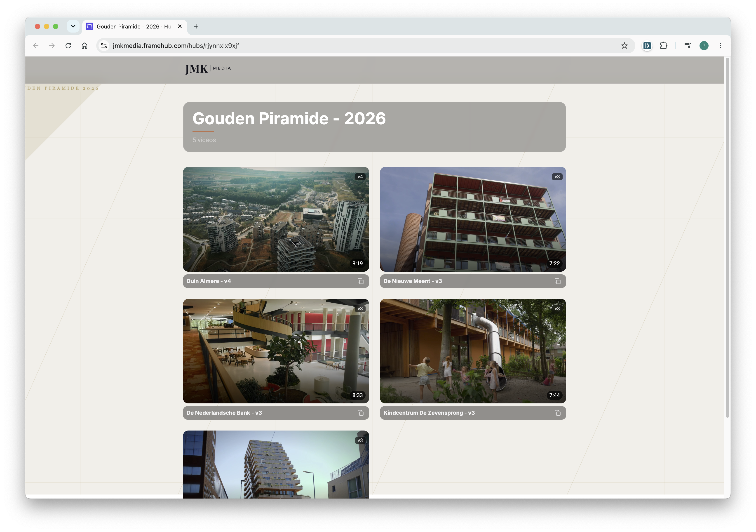Copy link for De Nieuwe Meent - v3
Viewport: 756px width, 532px height.
point(557,281)
